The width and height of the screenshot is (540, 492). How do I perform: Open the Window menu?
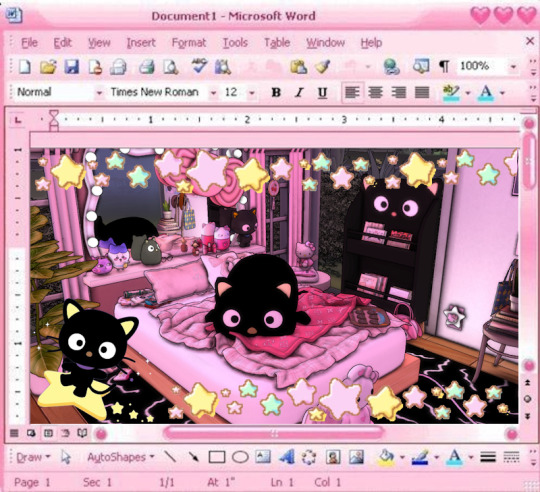click(325, 43)
